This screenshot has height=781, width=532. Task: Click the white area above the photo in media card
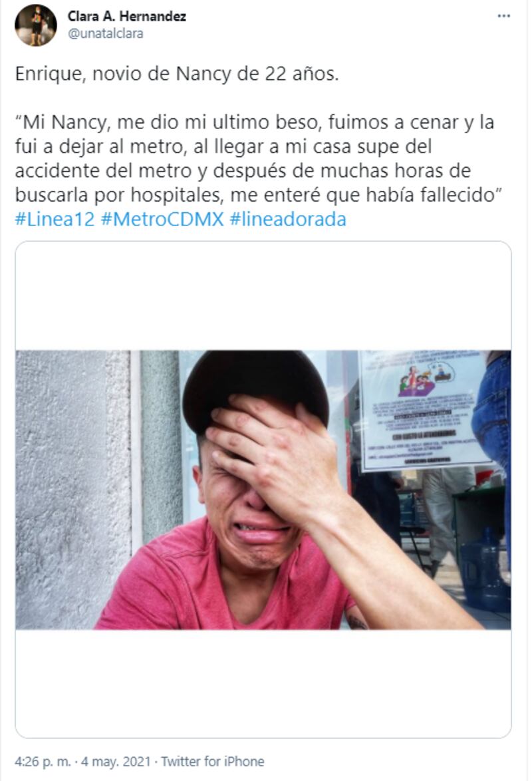263,296
